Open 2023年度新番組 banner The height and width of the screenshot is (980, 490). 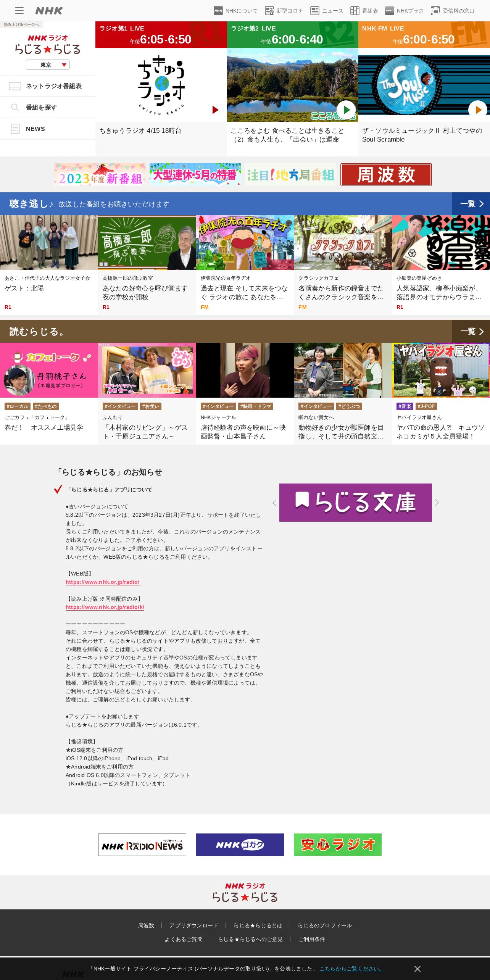pyautogui.click(x=100, y=174)
